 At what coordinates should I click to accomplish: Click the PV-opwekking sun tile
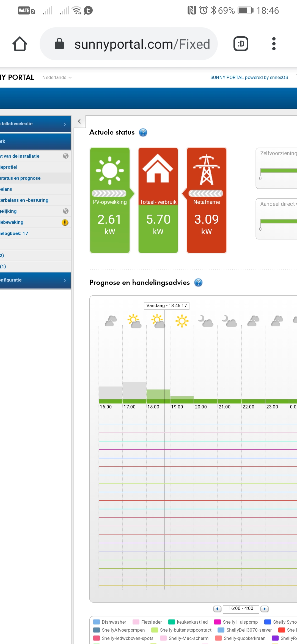(110, 200)
